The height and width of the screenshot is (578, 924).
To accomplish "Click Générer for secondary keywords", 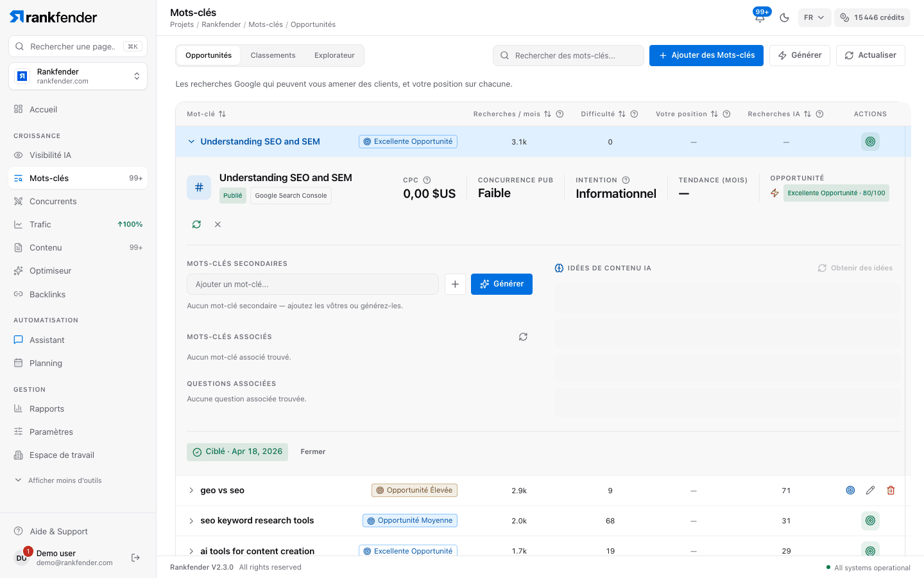I will pos(502,284).
